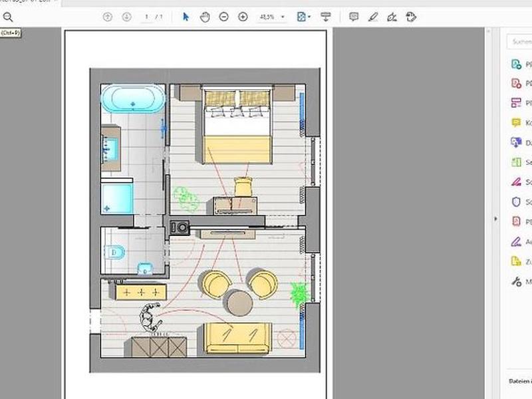Go to next page arrow
This screenshot has width=532, height=399.
(126, 17)
